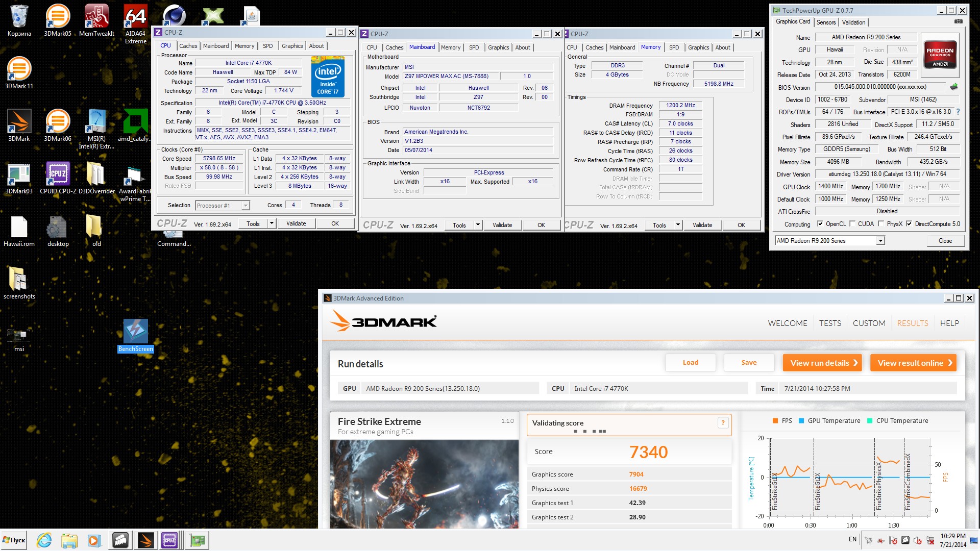
Task: Click the EN language indicator in taskbar
Action: click(852, 539)
